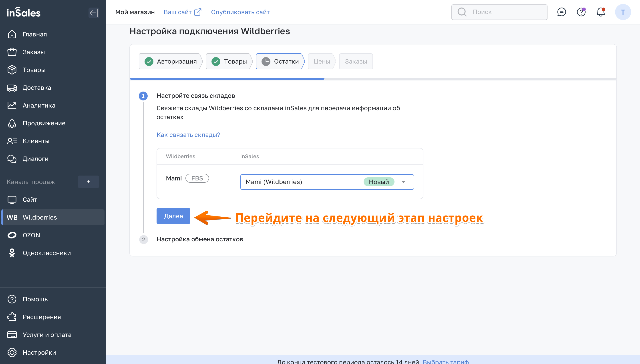
Task: Click the help question mark icon in header
Action: pyautogui.click(x=581, y=12)
